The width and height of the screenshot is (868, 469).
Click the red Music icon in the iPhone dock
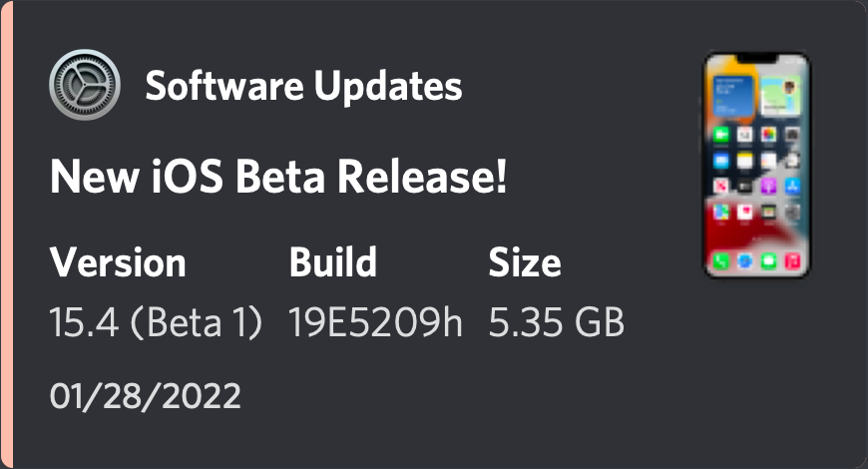pos(792,262)
